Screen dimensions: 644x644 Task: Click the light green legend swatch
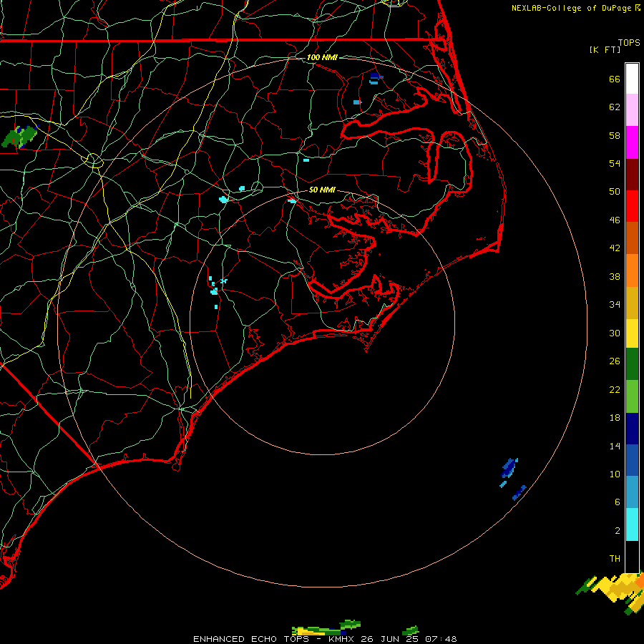(x=632, y=396)
